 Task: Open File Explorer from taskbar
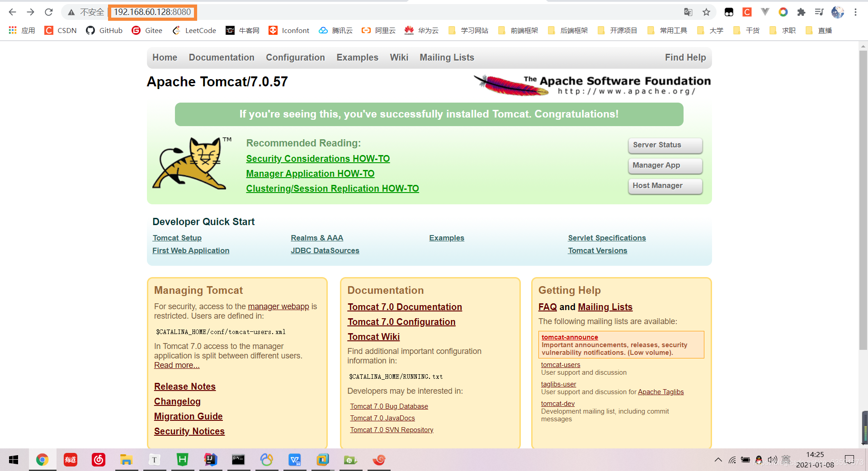point(126,460)
